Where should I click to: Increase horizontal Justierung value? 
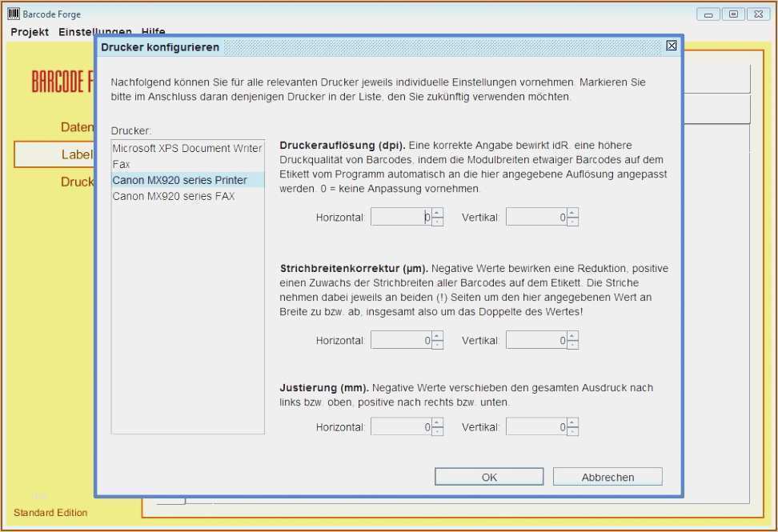(438, 422)
